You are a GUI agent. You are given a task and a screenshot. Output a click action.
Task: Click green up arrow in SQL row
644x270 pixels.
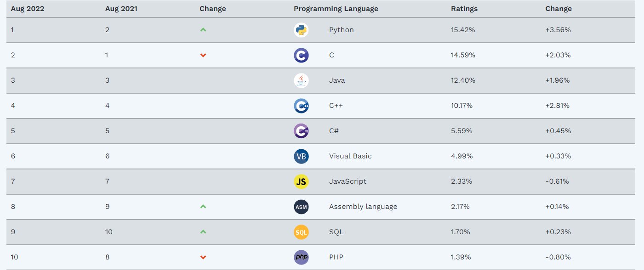click(x=203, y=232)
